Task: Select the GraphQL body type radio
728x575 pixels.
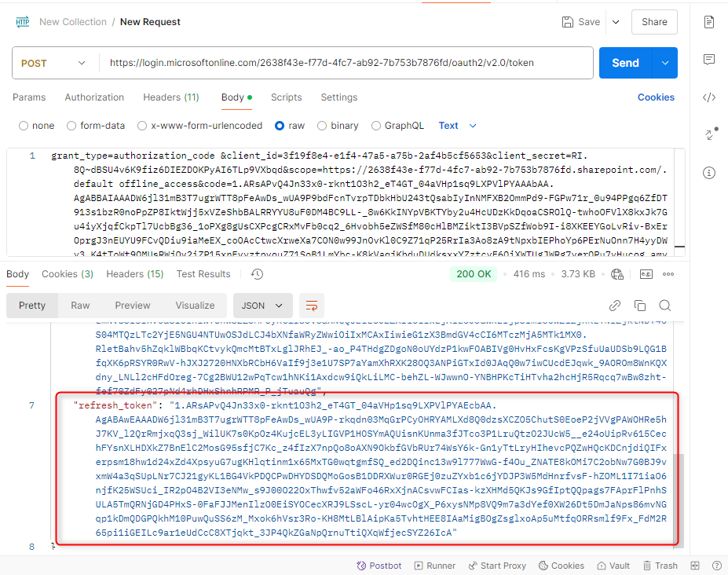Action: coord(376,126)
